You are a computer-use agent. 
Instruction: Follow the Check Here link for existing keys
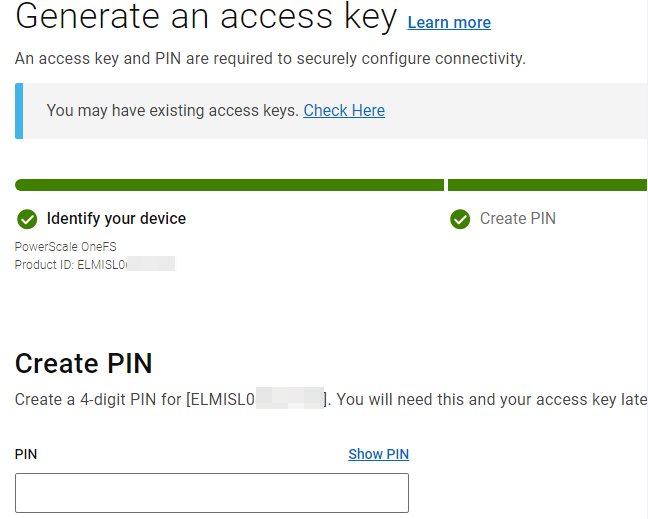pyautogui.click(x=344, y=110)
